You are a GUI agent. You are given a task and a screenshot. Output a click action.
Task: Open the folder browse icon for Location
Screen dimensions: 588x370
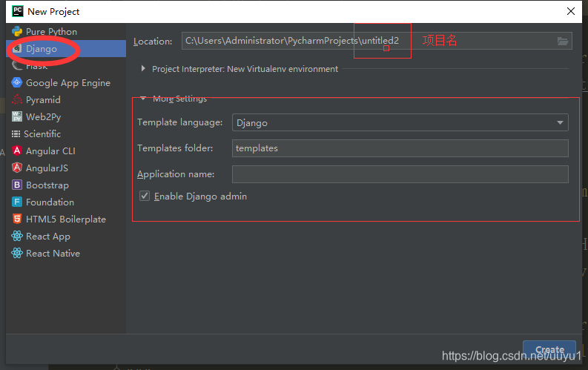[563, 41]
